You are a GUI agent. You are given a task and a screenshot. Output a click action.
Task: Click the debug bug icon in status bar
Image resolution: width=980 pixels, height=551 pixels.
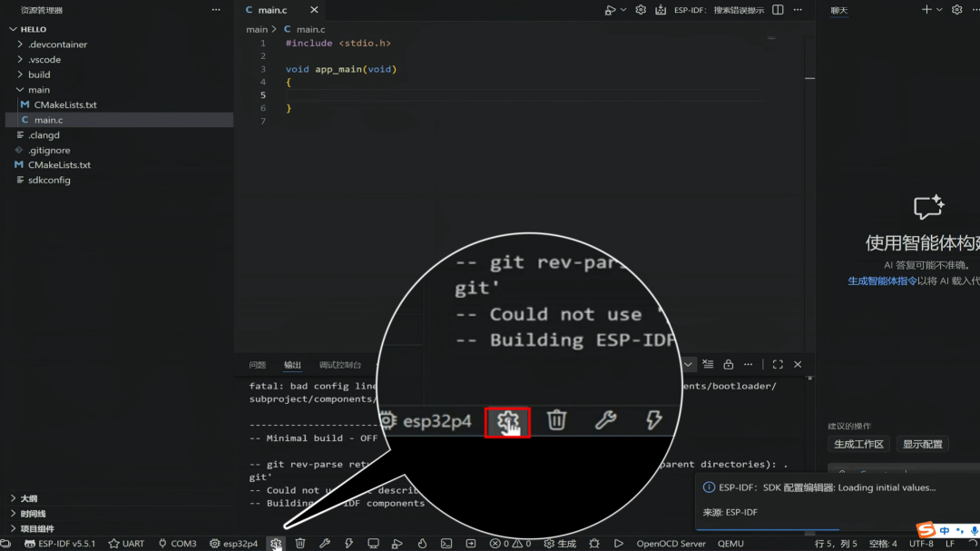(594, 544)
